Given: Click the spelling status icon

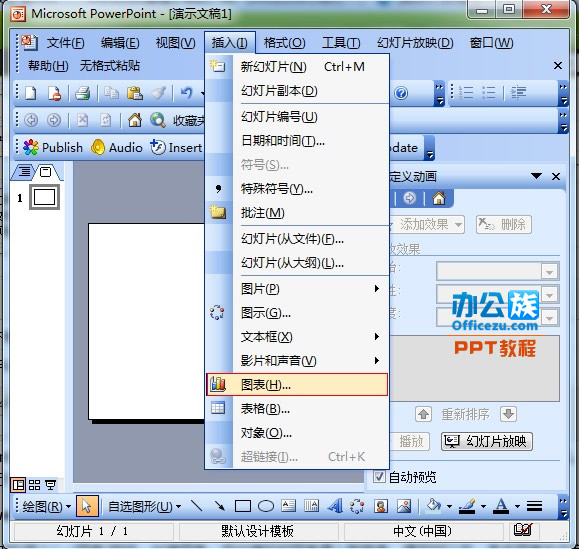Looking at the screenshot, I should [523, 530].
